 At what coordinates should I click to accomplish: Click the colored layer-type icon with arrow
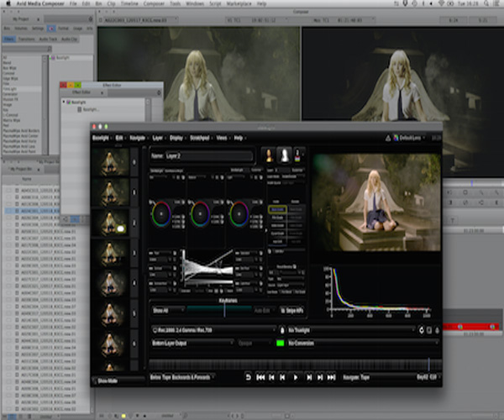pyautogui.click(x=298, y=155)
